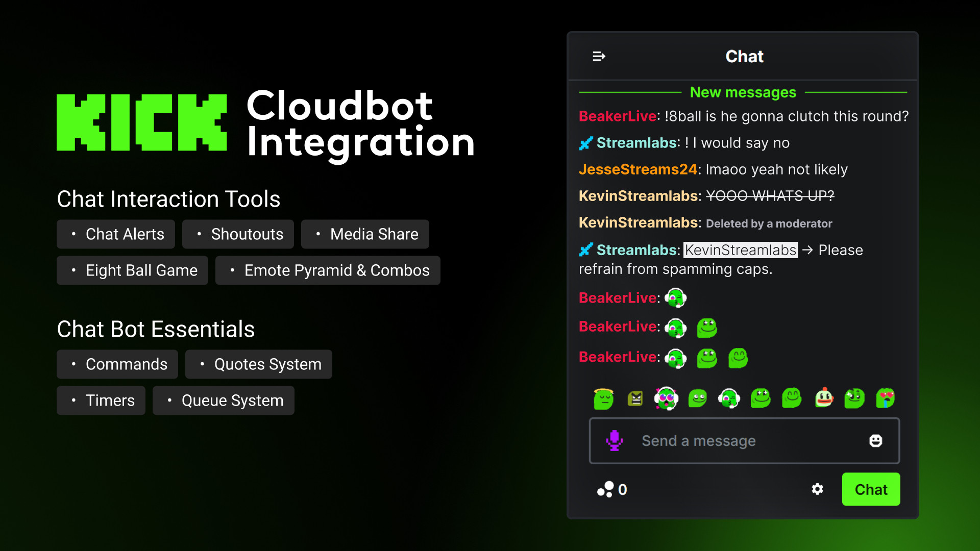The height and width of the screenshot is (551, 980).
Task: Click KevinStreamlabs beside the struck-through message
Action: 639,196
